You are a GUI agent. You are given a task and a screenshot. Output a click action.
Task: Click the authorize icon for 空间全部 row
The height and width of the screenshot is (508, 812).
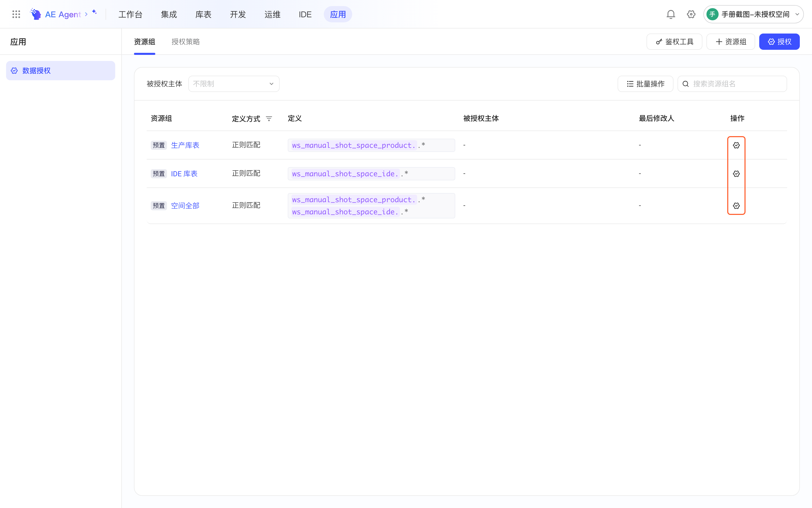736,206
